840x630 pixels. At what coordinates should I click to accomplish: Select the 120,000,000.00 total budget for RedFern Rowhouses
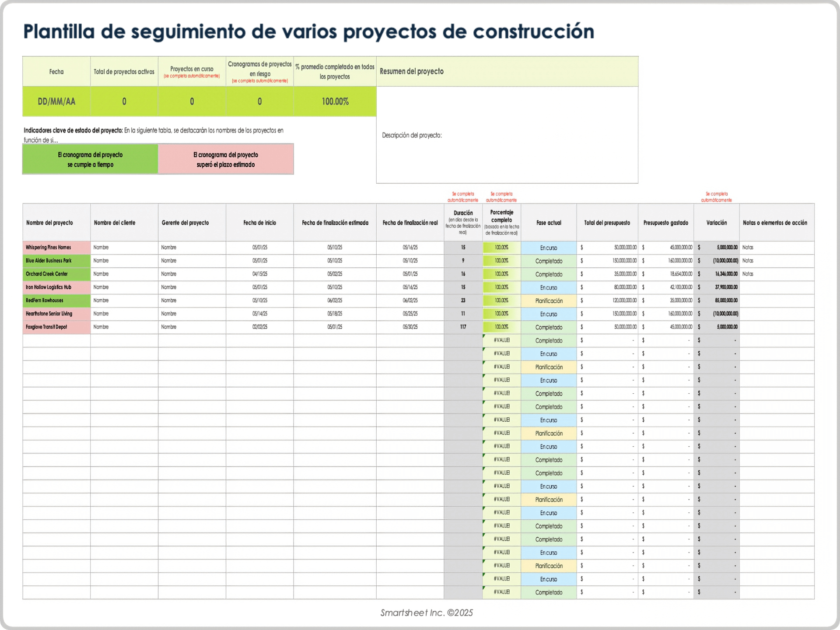[x=607, y=301]
